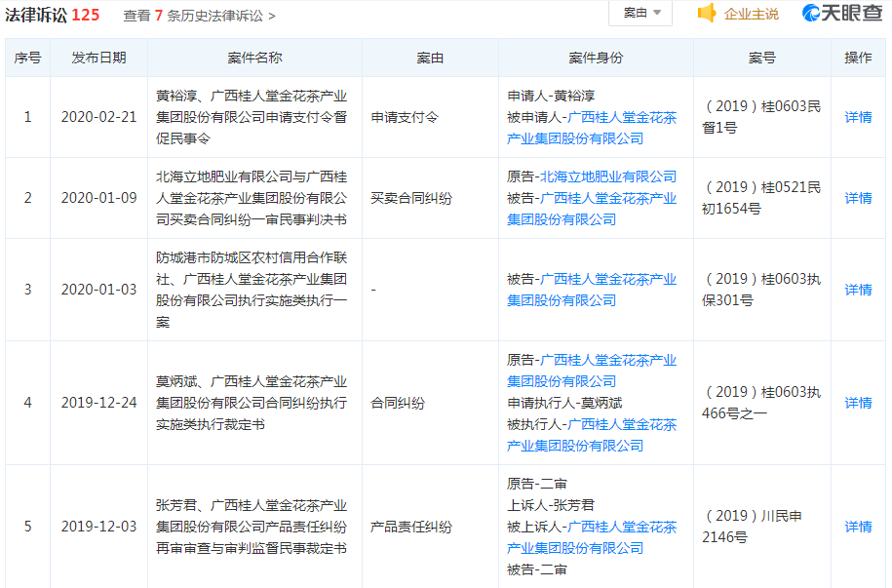Select case number (2019)桂0521民初1654号
The image size is (892, 588).
[x=761, y=198]
